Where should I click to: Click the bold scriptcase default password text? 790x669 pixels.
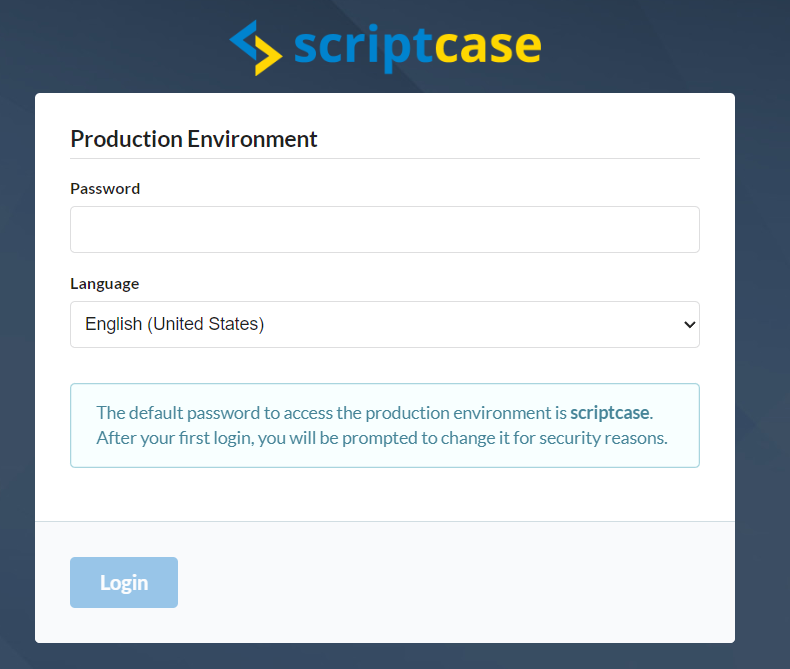610,413
